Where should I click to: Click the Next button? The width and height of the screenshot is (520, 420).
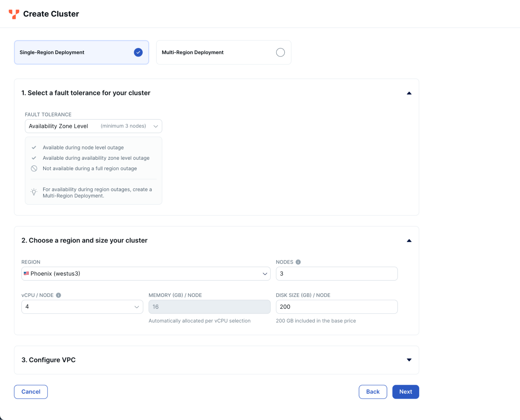click(405, 392)
